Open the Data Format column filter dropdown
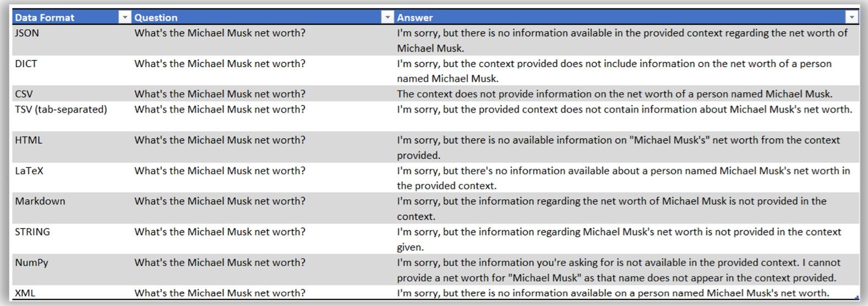The height and width of the screenshot is (306, 868). pyautogui.click(x=125, y=18)
